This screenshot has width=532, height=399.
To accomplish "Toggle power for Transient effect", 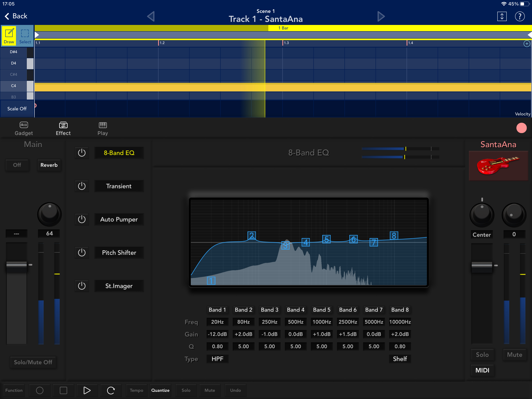I will (82, 186).
